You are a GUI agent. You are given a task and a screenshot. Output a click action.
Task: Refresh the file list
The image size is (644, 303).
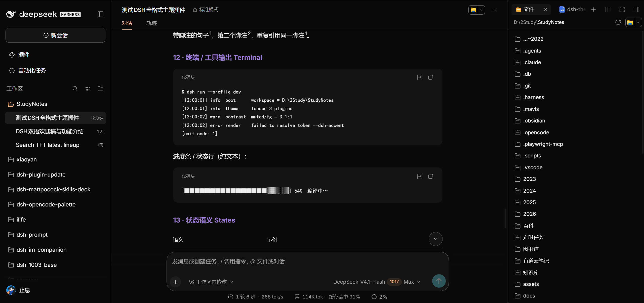tap(618, 22)
